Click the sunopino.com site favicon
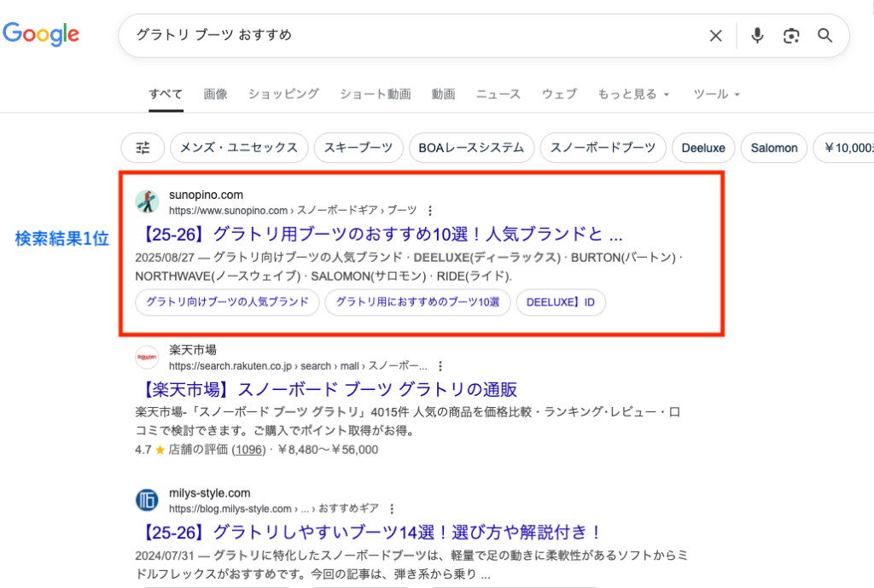 click(x=147, y=201)
